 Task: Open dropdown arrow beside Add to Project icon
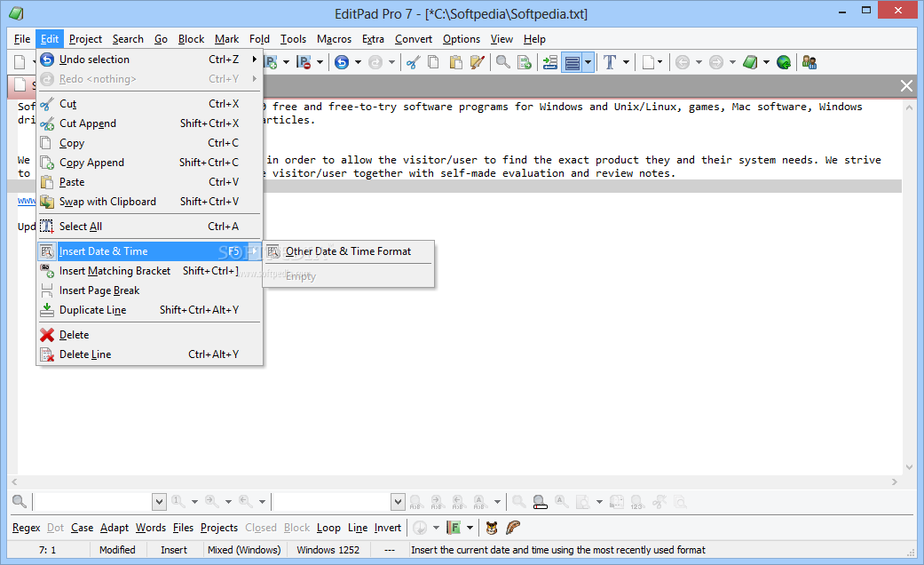(287, 62)
